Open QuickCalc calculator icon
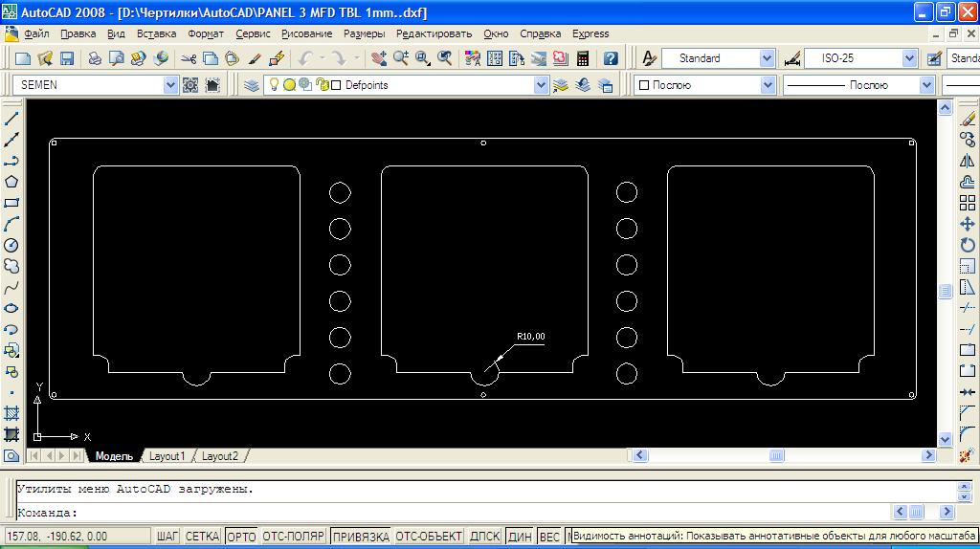This screenshot has height=549, width=980. pos(583,58)
